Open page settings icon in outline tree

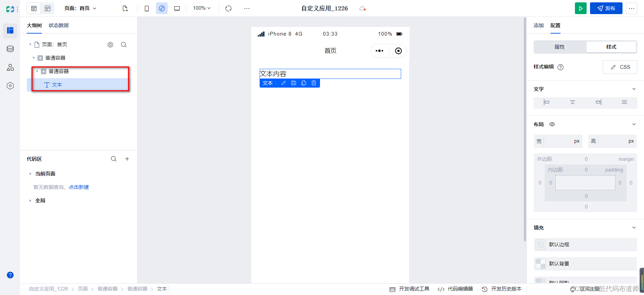(110, 45)
